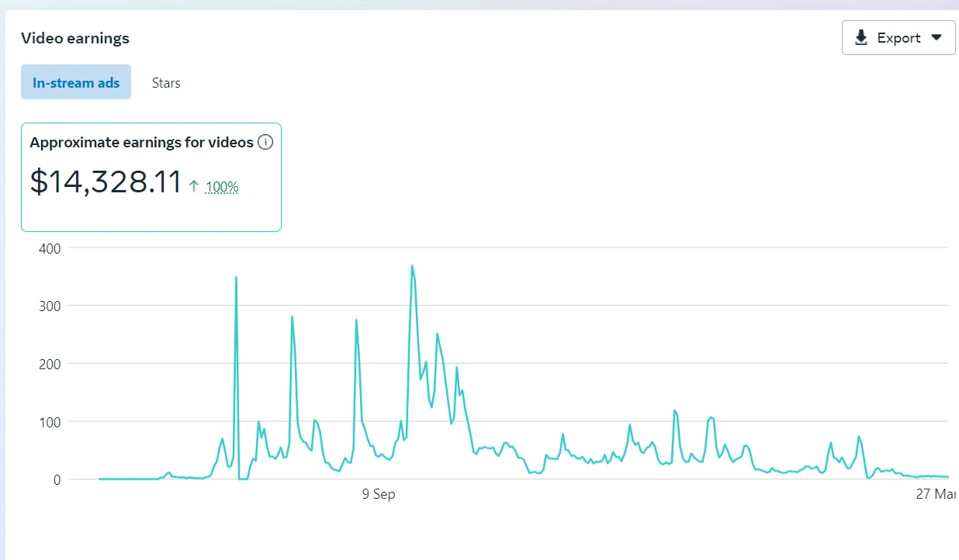Click the $14,328.11 earnings total

pyautogui.click(x=106, y=181)
